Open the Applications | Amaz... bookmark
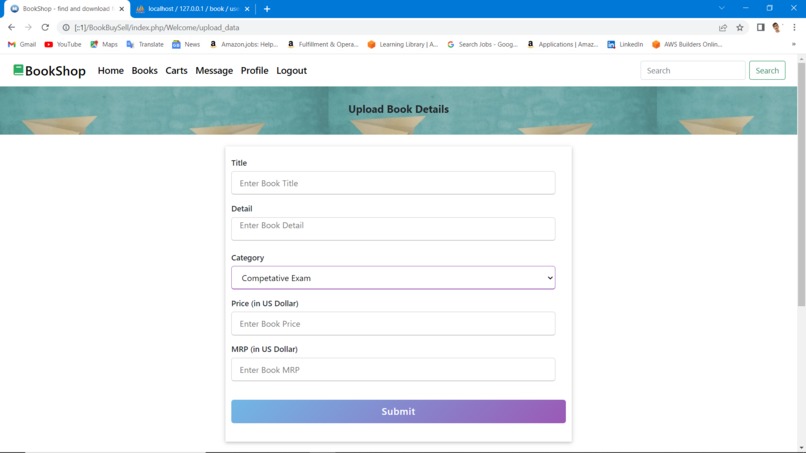 tap(563, 44)
